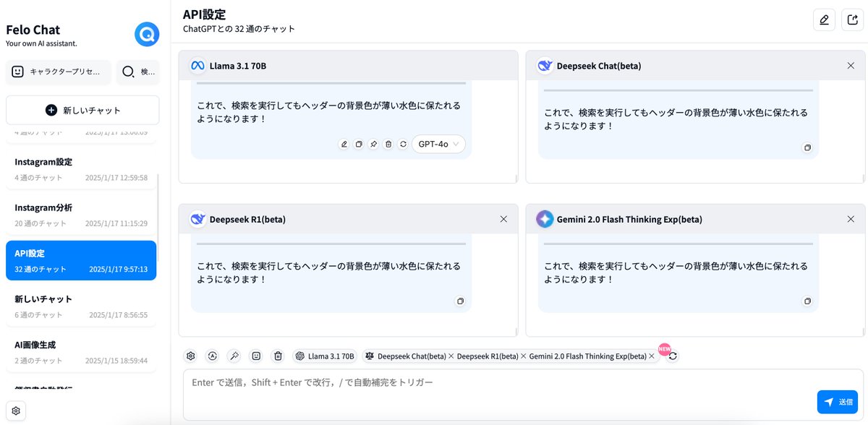This screenshot has height=425, width=868.
Task: Remove Deepseek Chat(beta) from compare chip
Action: tap(451, 356)
